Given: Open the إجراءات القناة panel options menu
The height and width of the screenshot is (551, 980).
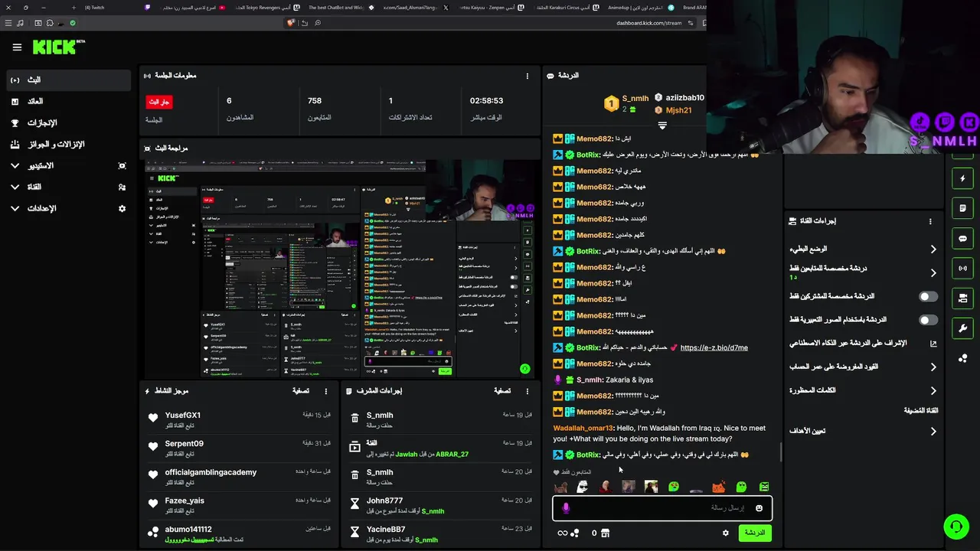Looking at the screenshot, I should pyautogui.click(x=930, y=221).
